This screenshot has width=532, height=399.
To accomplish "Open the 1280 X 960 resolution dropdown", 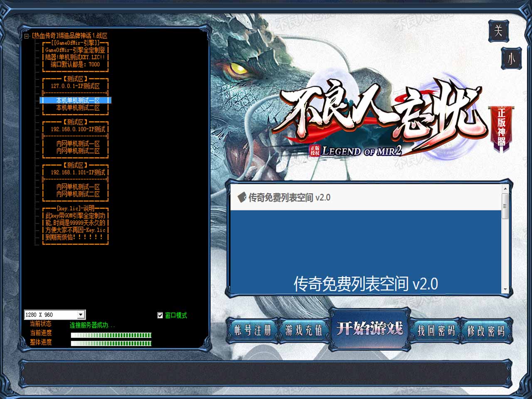I will click(81, 315).
